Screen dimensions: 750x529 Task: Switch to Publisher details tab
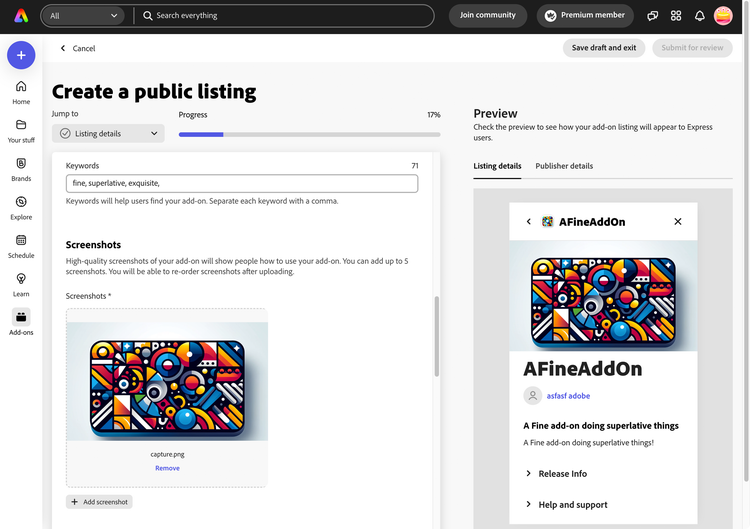(564, 166)
